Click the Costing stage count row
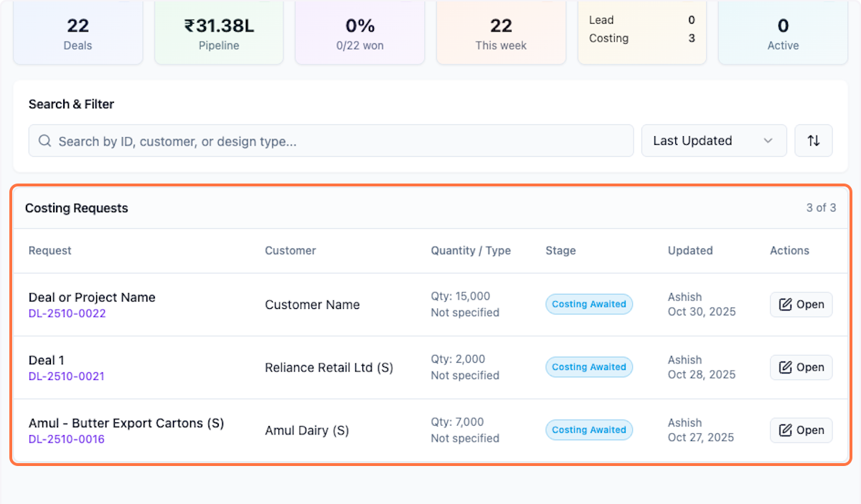 pyautogui.click(x=641, y=38)
